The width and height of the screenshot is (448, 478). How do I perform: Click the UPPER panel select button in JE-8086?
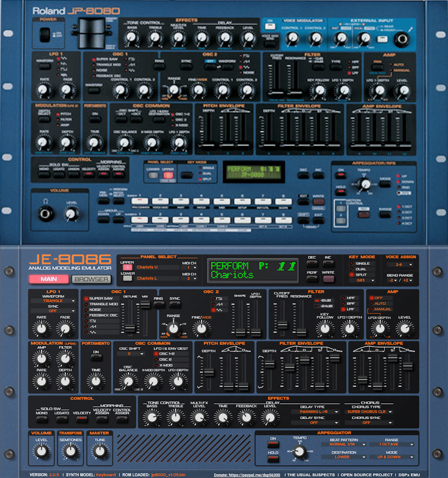tap(127, 267)
